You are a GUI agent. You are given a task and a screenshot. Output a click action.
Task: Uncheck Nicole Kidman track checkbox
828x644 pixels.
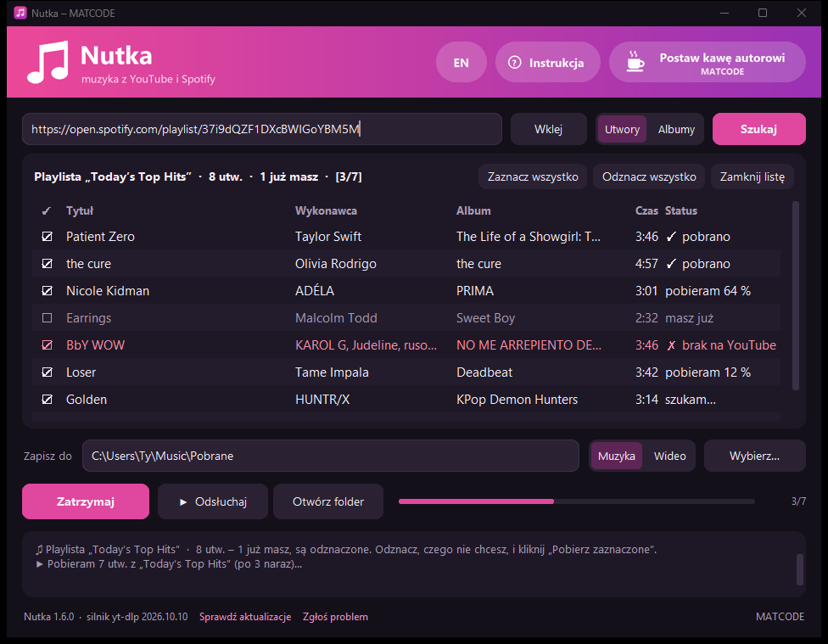pos(47,290)
